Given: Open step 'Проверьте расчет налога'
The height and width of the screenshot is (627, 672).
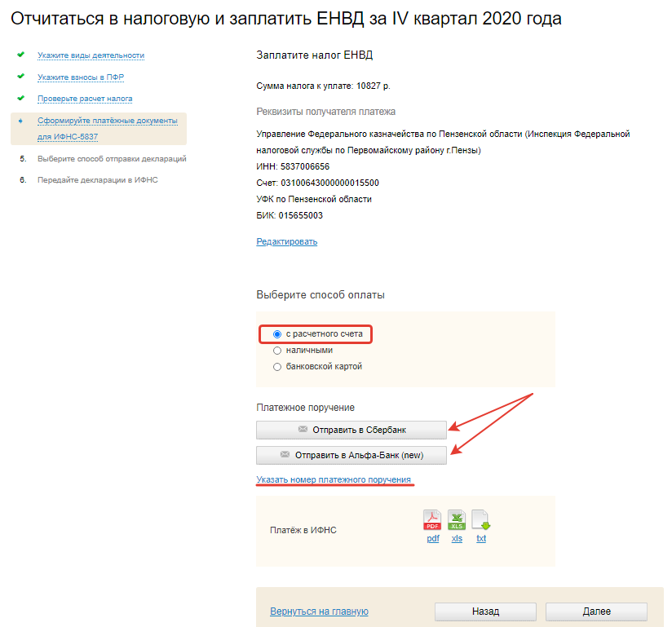Looking at the screenshot, I should pyautogui.click(x=85, y=99).
